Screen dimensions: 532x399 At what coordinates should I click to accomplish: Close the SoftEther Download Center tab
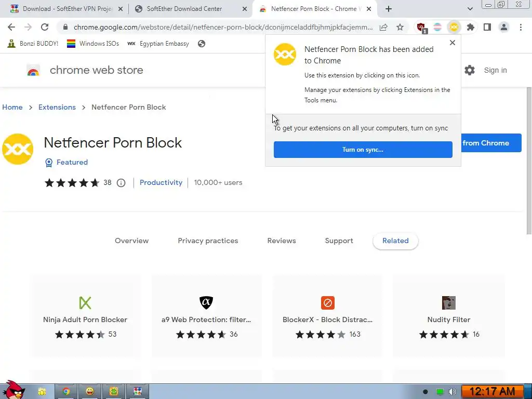(x=244, y=9)
